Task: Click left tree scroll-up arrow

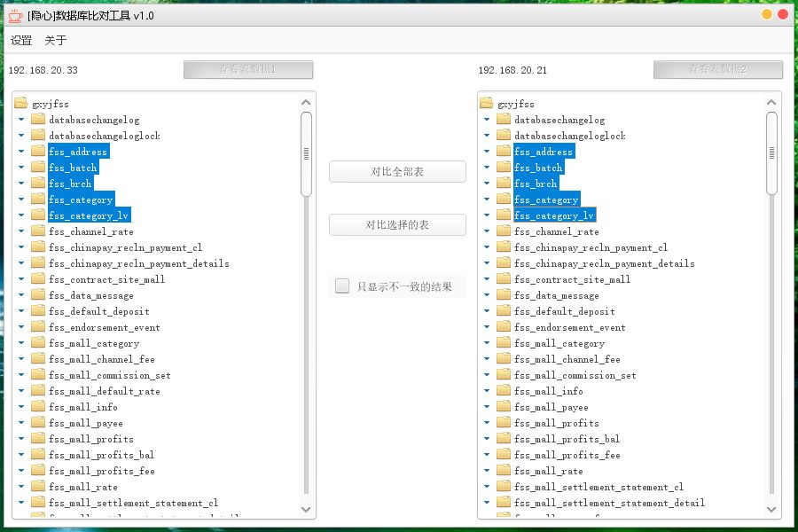Action: click(306, 102)
